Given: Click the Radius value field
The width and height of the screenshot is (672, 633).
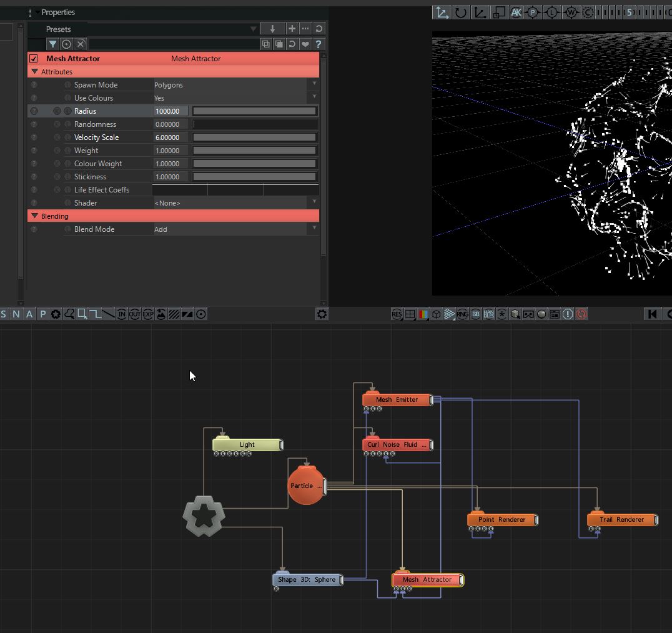Looking at the screenshot, I should click(170, 111).
